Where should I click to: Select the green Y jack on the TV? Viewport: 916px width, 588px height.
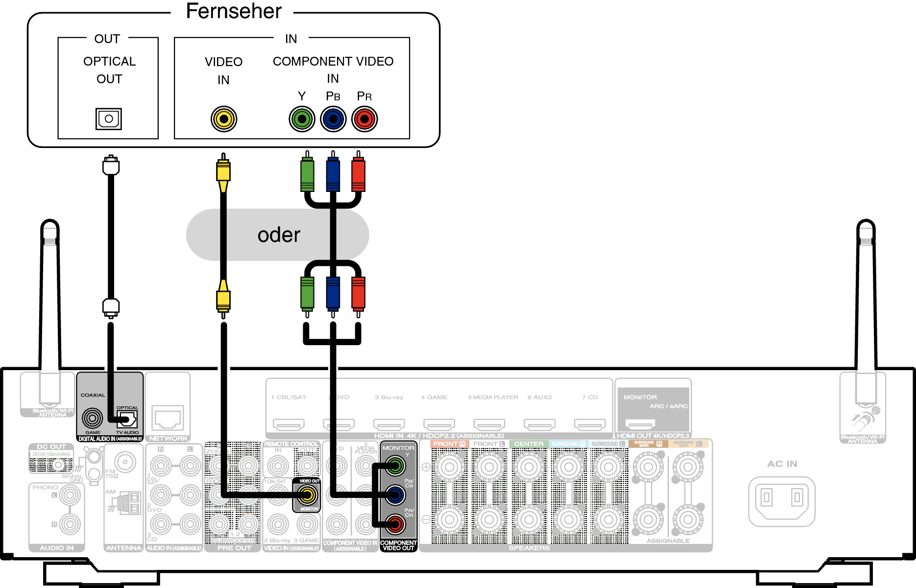coord(302,119)
